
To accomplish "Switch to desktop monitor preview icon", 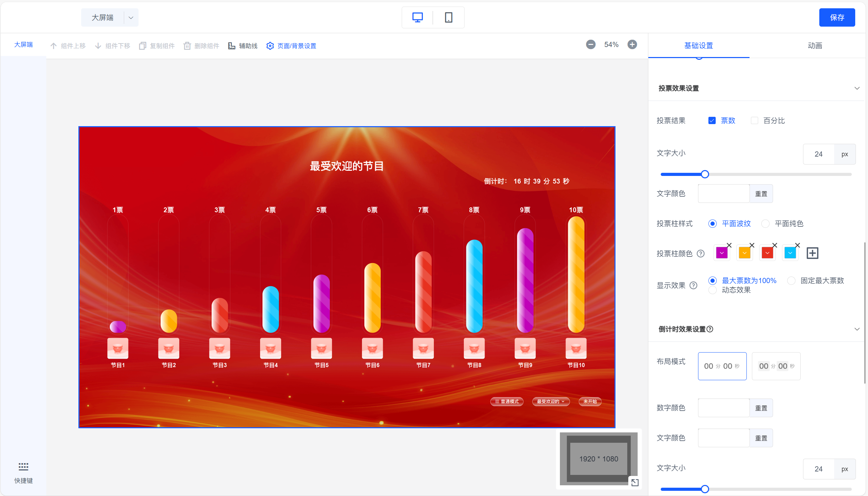I will [417, 18].
